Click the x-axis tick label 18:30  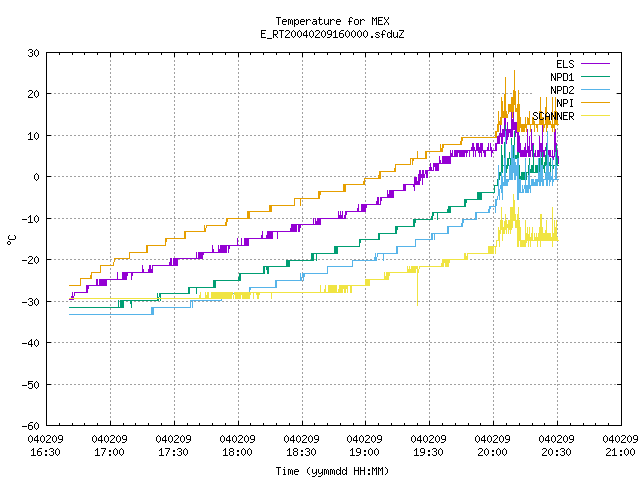pos(301,452)
